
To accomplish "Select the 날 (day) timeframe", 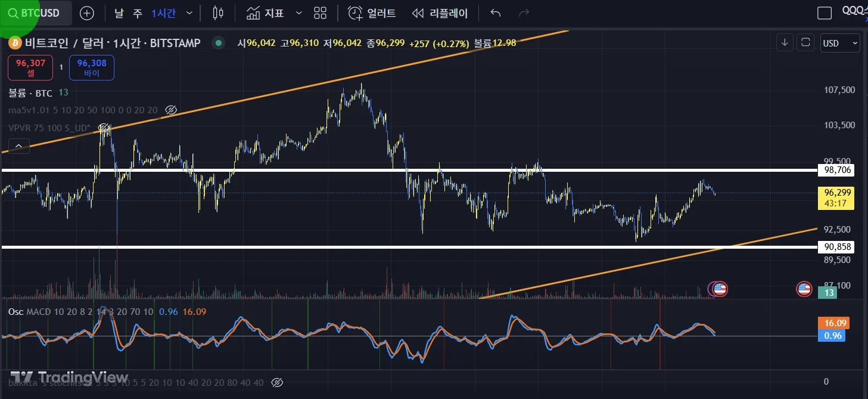I will tap(119, 13).
